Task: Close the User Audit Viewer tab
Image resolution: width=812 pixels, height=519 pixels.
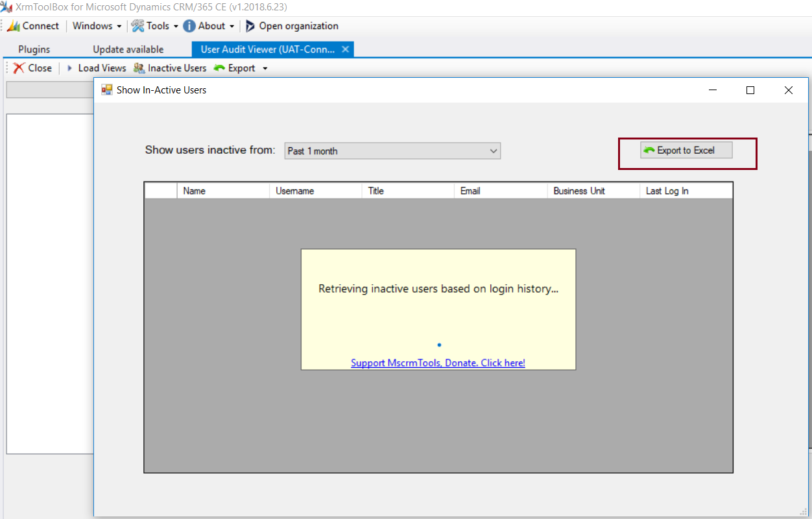Action: coord(346,49)
